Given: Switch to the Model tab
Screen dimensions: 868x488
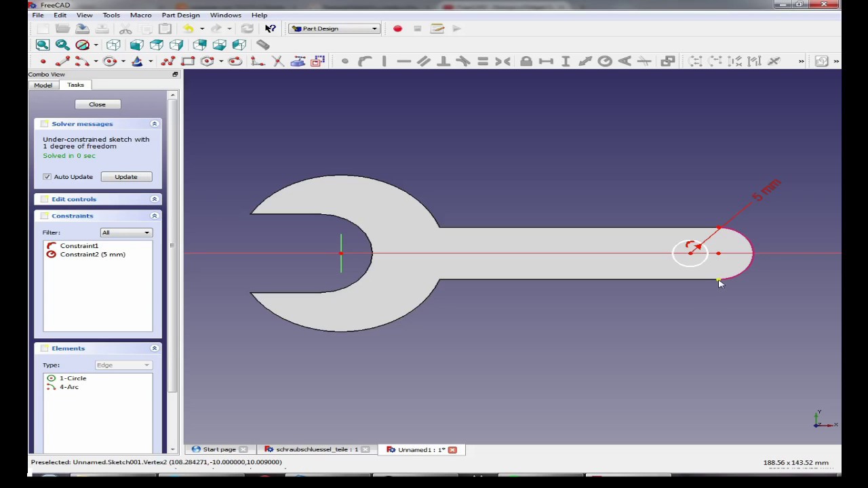Looking at the screenshot, I should pos(43,85).
